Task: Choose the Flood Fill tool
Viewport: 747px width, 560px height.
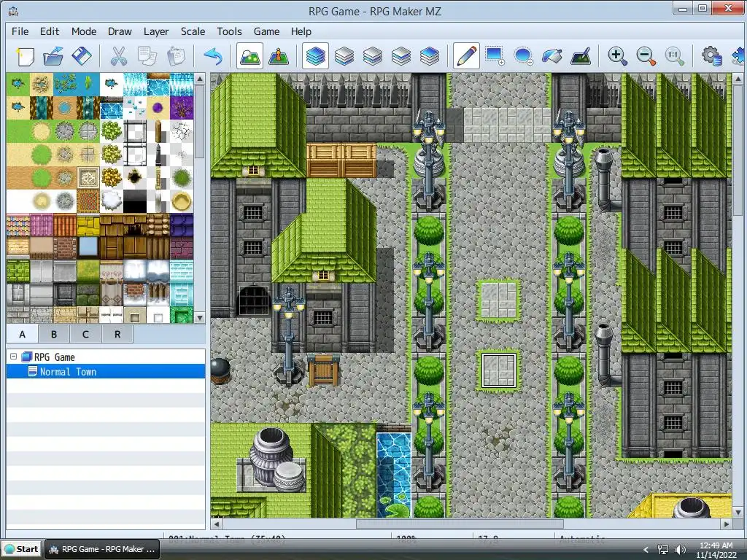Action: [551, 56]
